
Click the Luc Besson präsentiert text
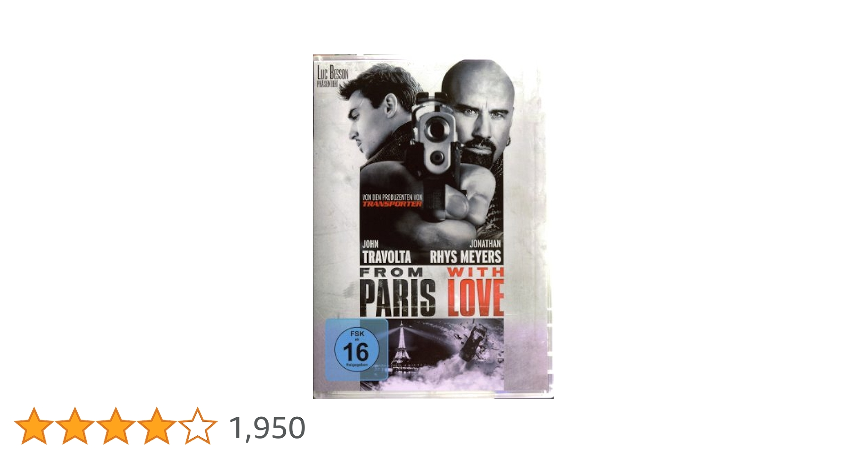(x=333, y=76)
